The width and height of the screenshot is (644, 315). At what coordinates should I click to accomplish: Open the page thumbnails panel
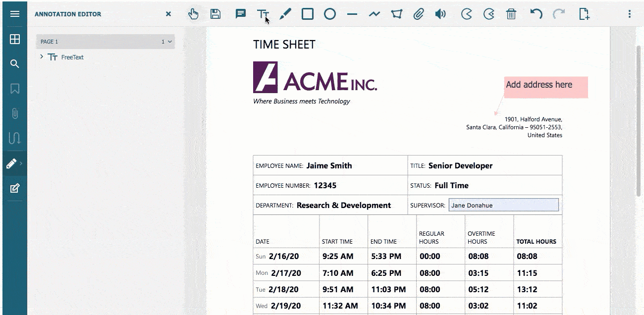pos(15,39)
